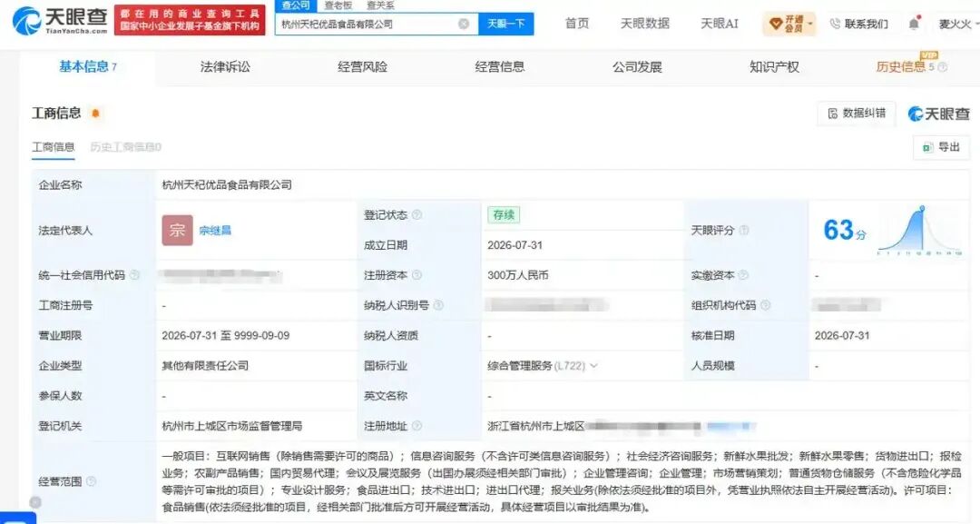The height and width of the screenshot is (524, 980).
Task: Click the 联系我们 link
Action: [866, 24]
